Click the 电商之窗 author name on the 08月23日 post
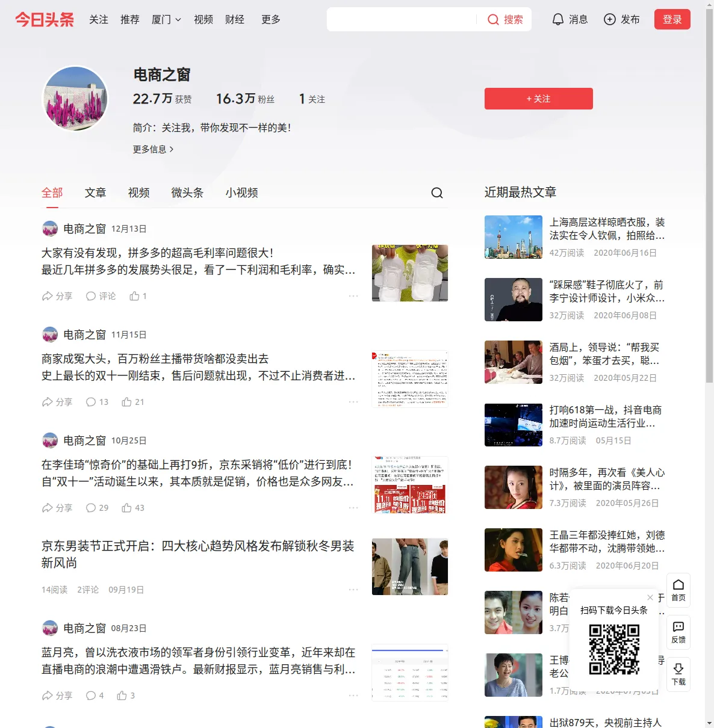Image resolution: width=714 pixels, height=728 pixels. tap(85, 628)
